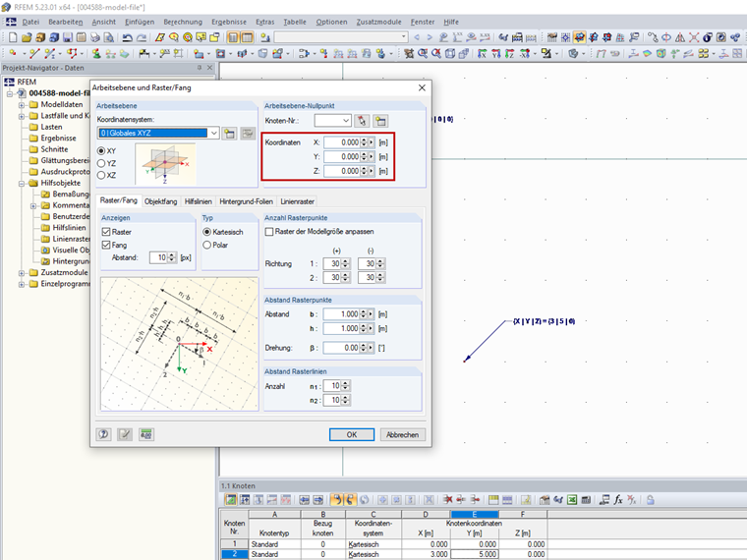Image resolution: width=747 pixels, height=560 pixels.
Task: Click the OK button
Action: point(352,435)
